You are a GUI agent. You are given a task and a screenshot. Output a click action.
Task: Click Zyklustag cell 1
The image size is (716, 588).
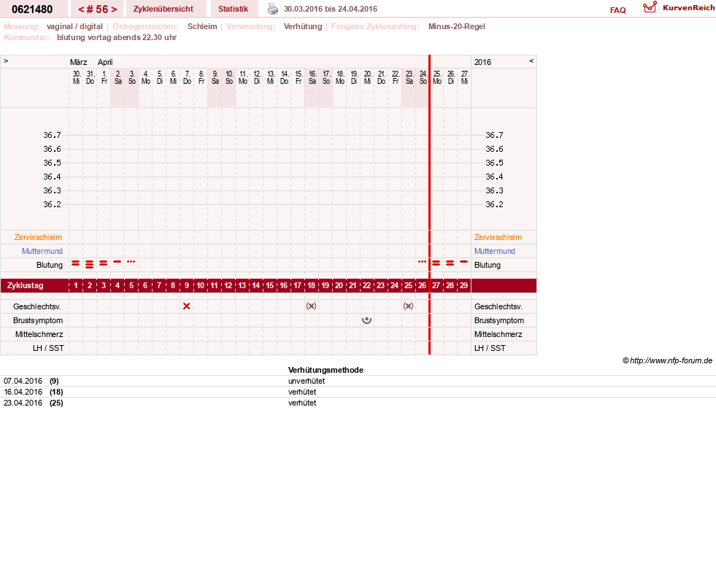pos(76,286)
